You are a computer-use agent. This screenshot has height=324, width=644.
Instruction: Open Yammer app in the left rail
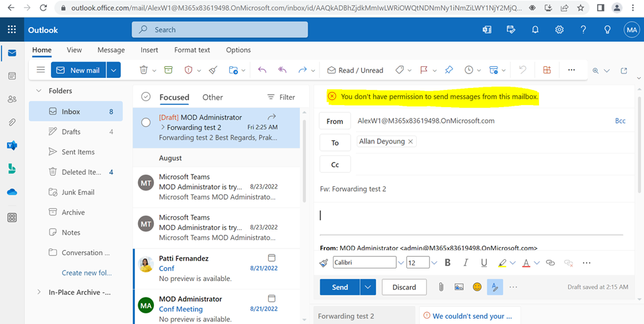[x=12, y=145]
